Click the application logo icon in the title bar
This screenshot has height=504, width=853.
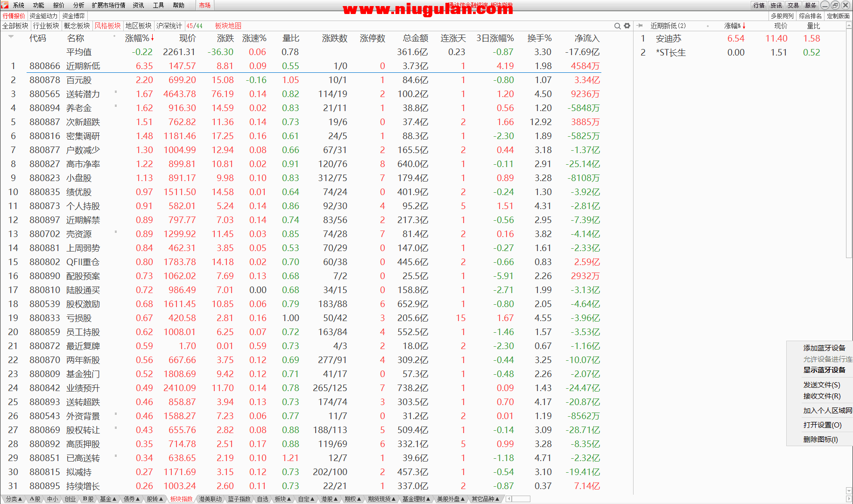(5, 5)
